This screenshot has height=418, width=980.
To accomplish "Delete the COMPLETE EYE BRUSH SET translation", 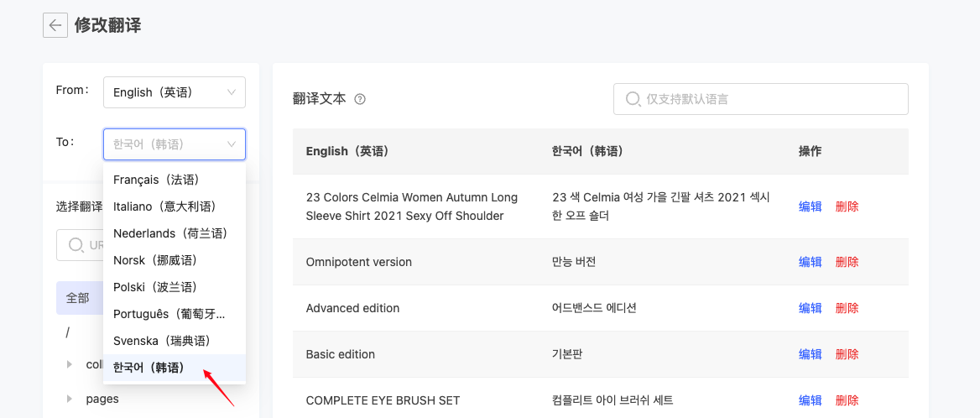I will tap(847, 400).
